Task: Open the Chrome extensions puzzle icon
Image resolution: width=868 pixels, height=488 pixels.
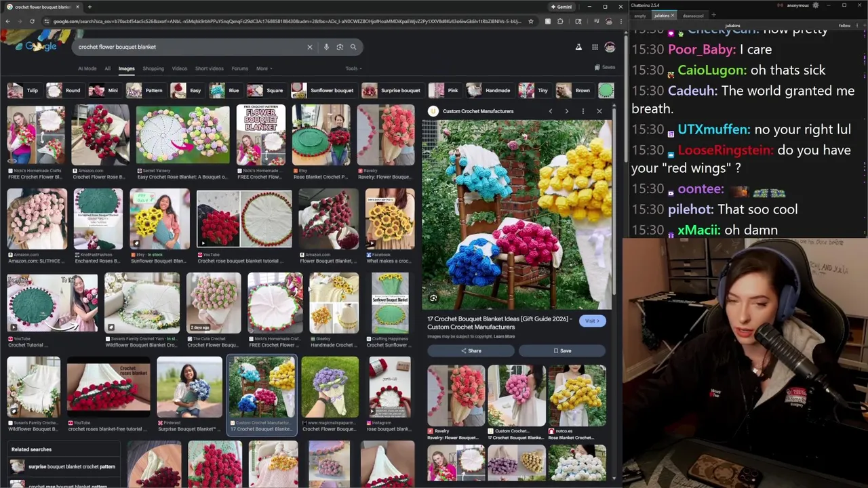Action: click(560, 21)
